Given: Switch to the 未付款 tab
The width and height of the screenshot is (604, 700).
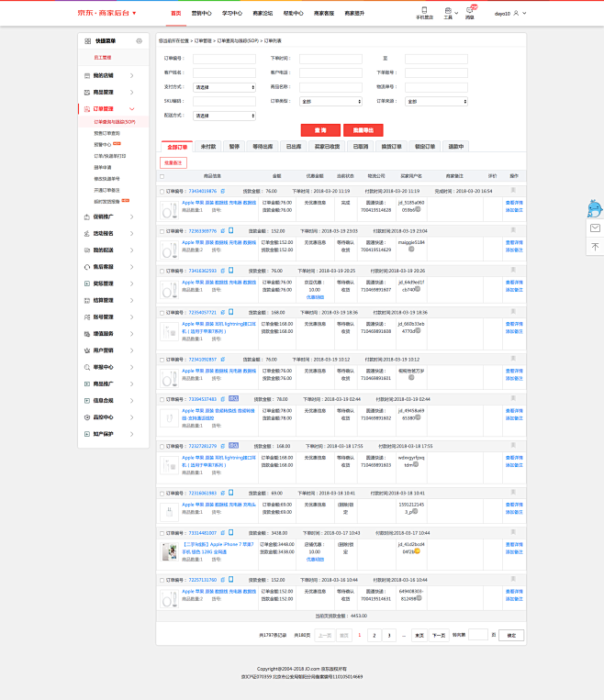Looking at the screenshot, I should coord(208,147).
